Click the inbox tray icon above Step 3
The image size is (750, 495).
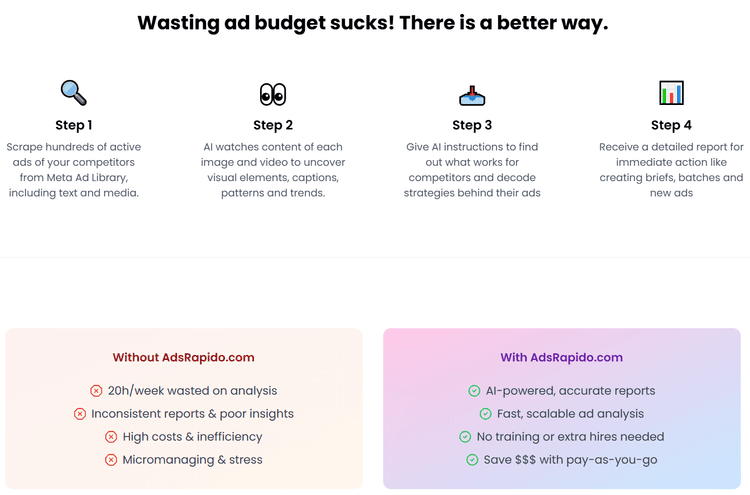(x=472, y=96)
